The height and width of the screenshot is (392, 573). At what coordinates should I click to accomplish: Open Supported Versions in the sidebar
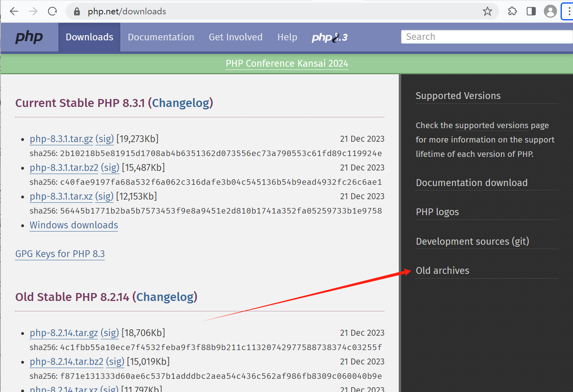(458, 96)
